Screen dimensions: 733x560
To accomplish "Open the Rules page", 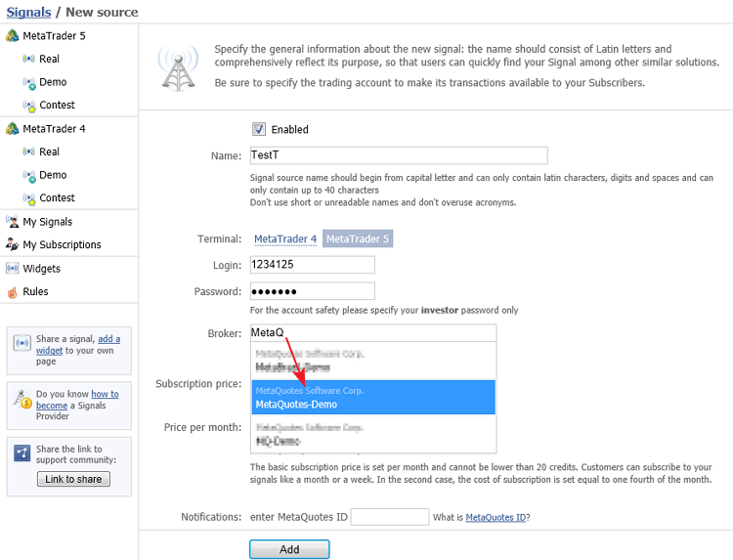I will pos(35,291).
